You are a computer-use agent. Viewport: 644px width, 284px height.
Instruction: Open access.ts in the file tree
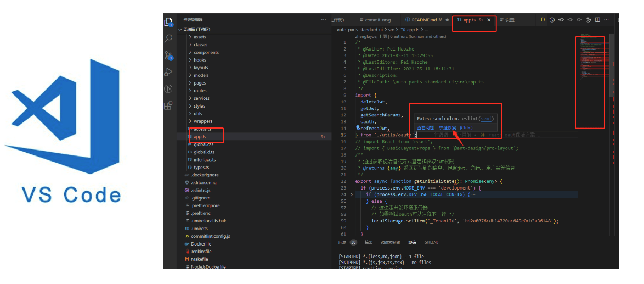tap(201, 129)
